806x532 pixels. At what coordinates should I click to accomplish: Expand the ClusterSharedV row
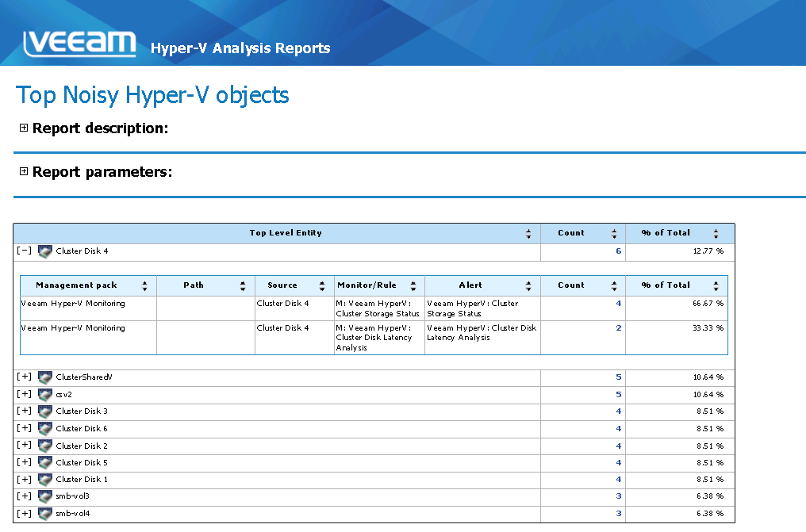(x=24, y=377)
